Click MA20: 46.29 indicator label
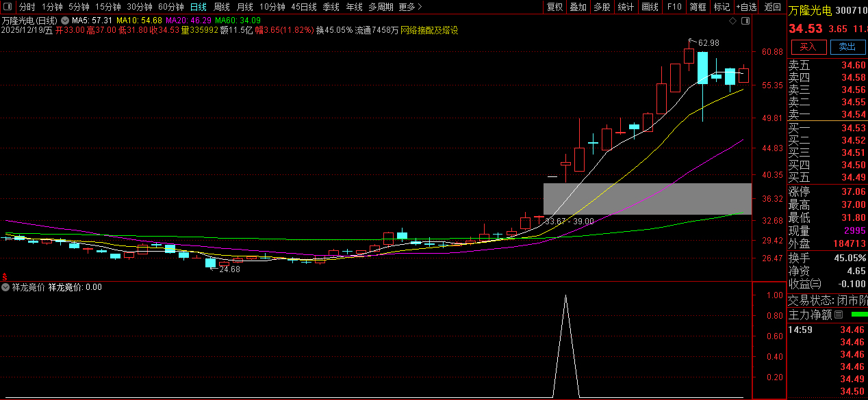 [x=188, y=21]
